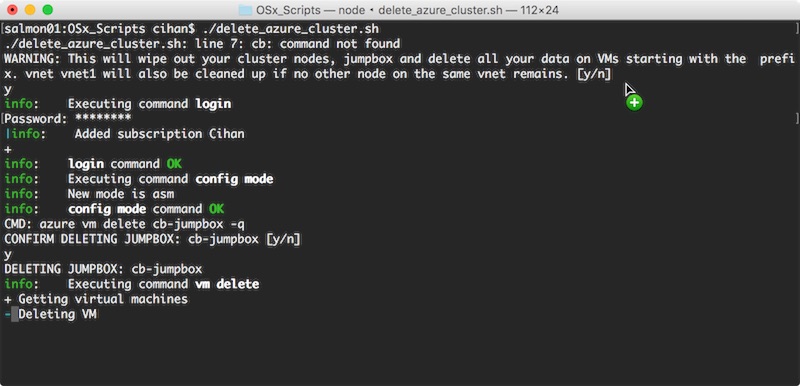
Task: Click the block cursor before Deleting VM
Action: (14, 314)
